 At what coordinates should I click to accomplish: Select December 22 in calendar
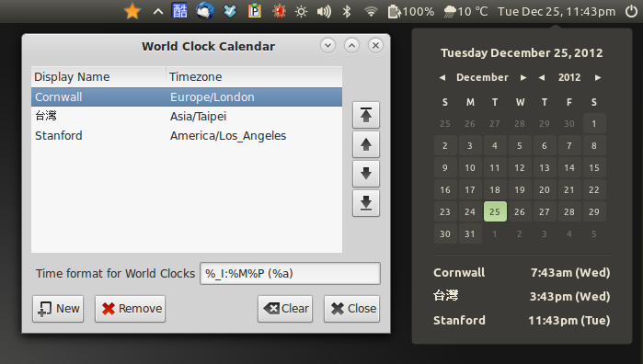click(x=594, y=189)
